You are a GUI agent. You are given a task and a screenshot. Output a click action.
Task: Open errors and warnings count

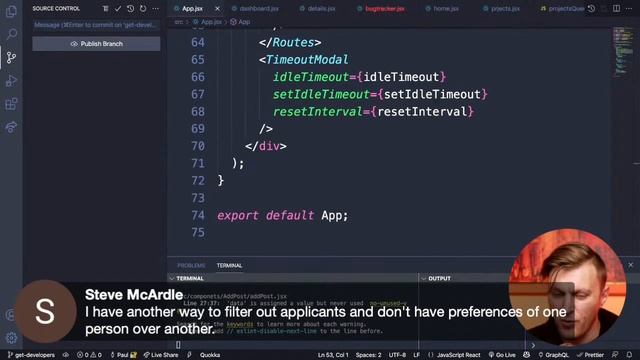point(89,355)
